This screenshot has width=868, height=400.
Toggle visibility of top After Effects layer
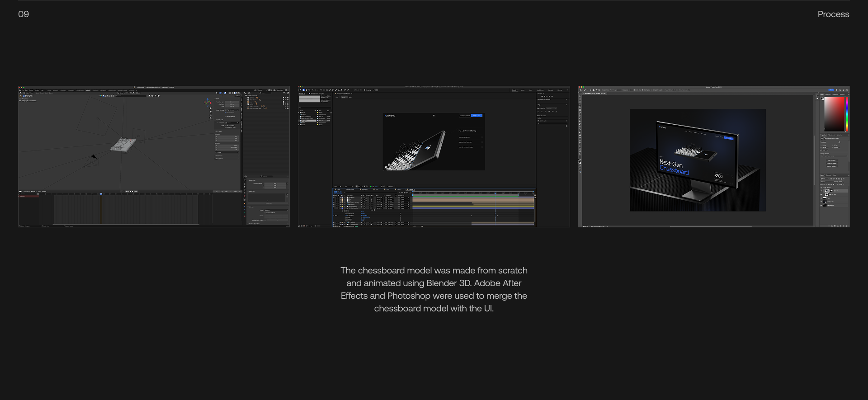pyautogui.click(x=334, y=198)
